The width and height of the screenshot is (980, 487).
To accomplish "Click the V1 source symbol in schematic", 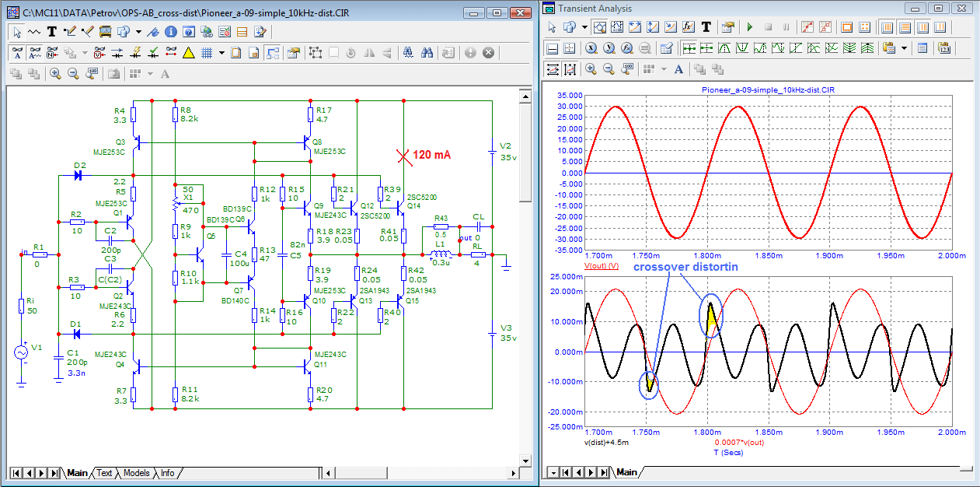I will tap(22, 352).
